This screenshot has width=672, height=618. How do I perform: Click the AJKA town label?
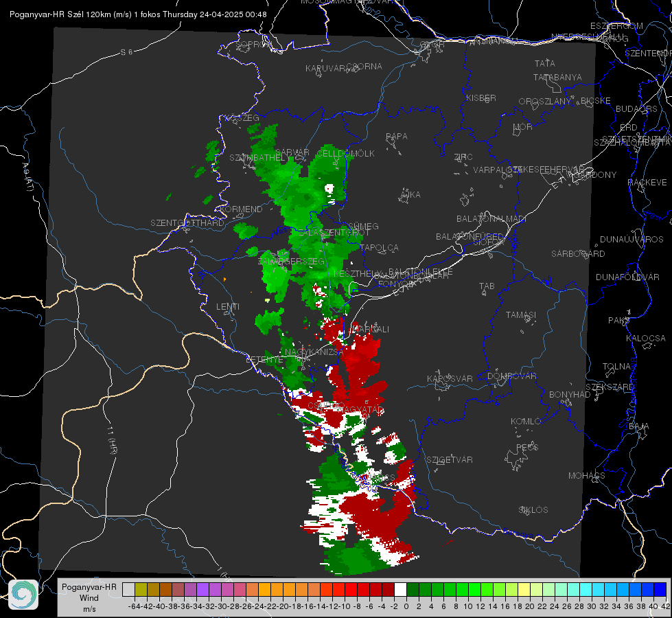click(410, 195)
